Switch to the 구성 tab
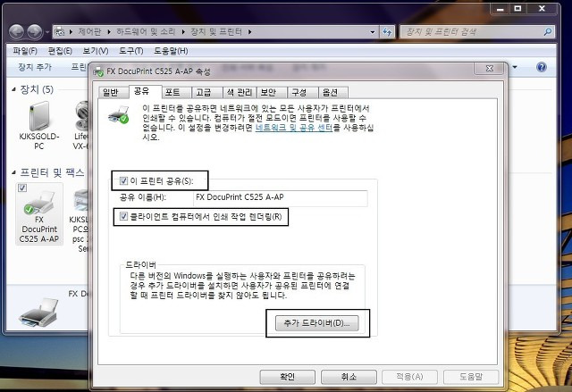 coord(303,93)
